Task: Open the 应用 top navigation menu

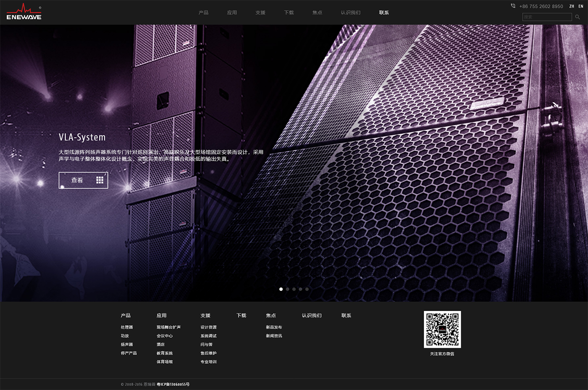Action: pyautogui.click(x=232, y=12)
